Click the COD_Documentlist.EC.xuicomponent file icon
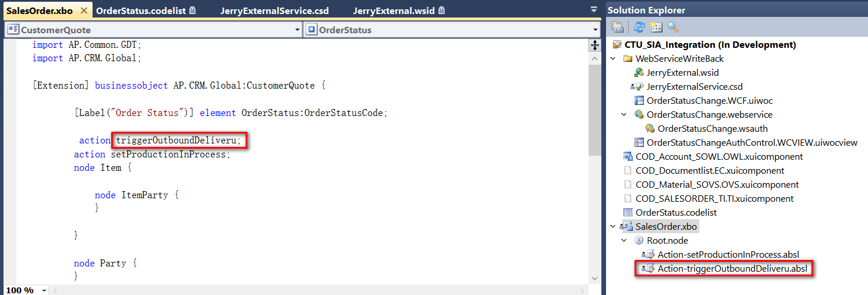 628,171
